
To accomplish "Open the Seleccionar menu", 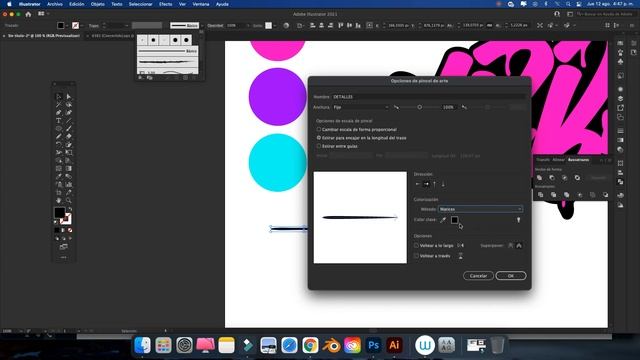I will pos(140,4).
